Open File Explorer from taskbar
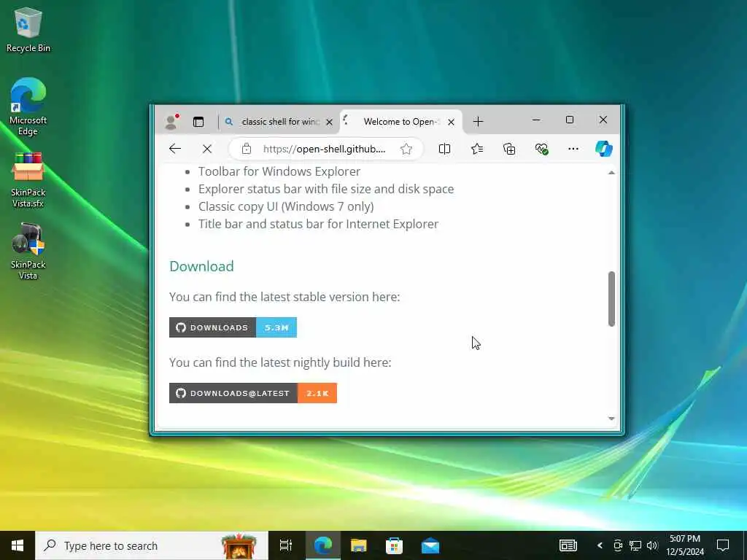The image size is (747, 560). point(358,545)
